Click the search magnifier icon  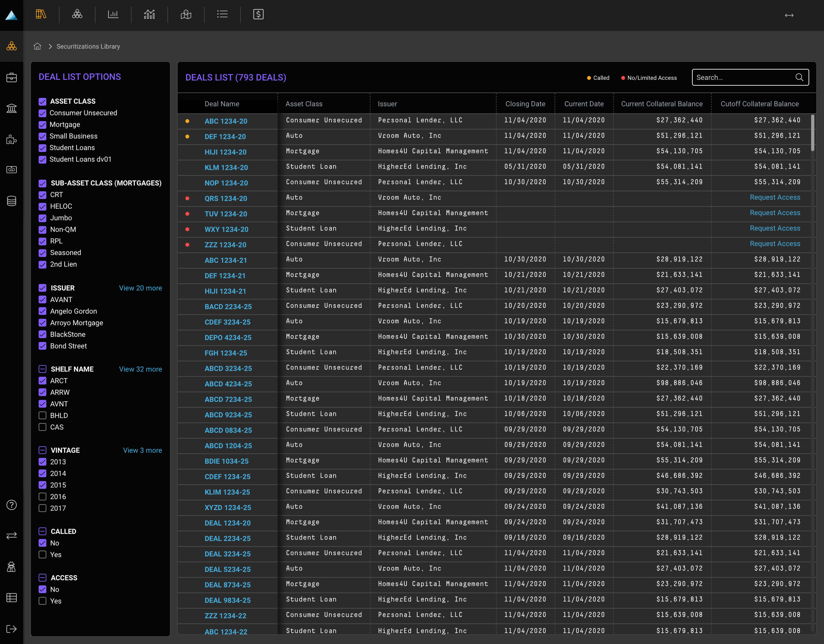[x=799, y=77]
